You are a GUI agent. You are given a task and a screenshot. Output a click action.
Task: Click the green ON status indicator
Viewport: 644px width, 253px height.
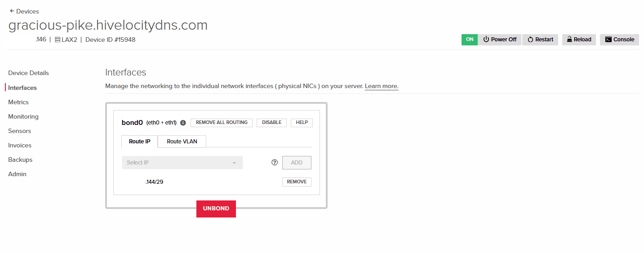pos(470,40)
